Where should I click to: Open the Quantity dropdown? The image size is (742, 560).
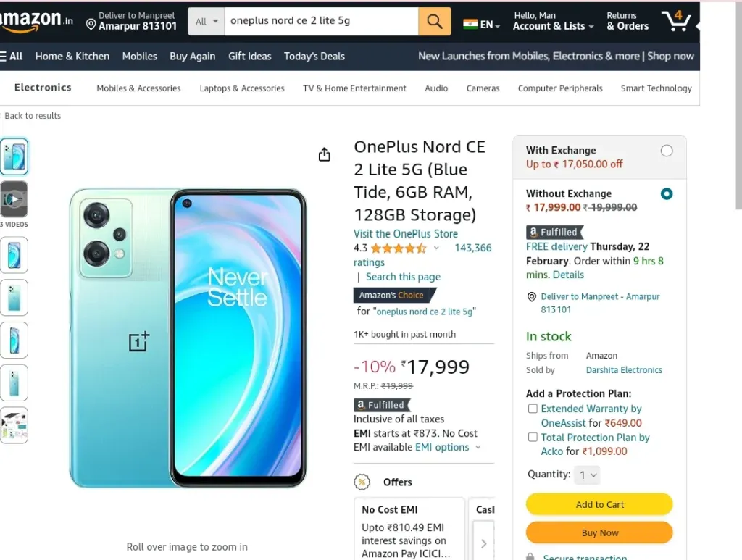(x=587, y=475)
